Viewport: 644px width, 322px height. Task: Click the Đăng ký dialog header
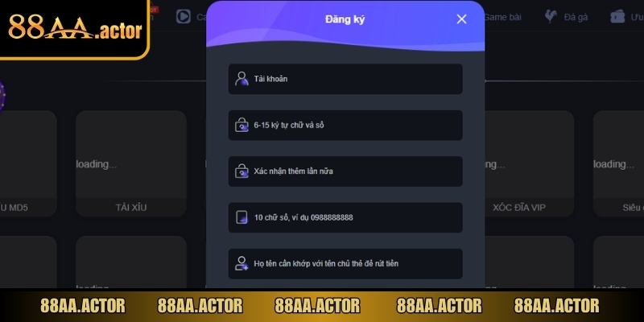(x=345, y=19)
